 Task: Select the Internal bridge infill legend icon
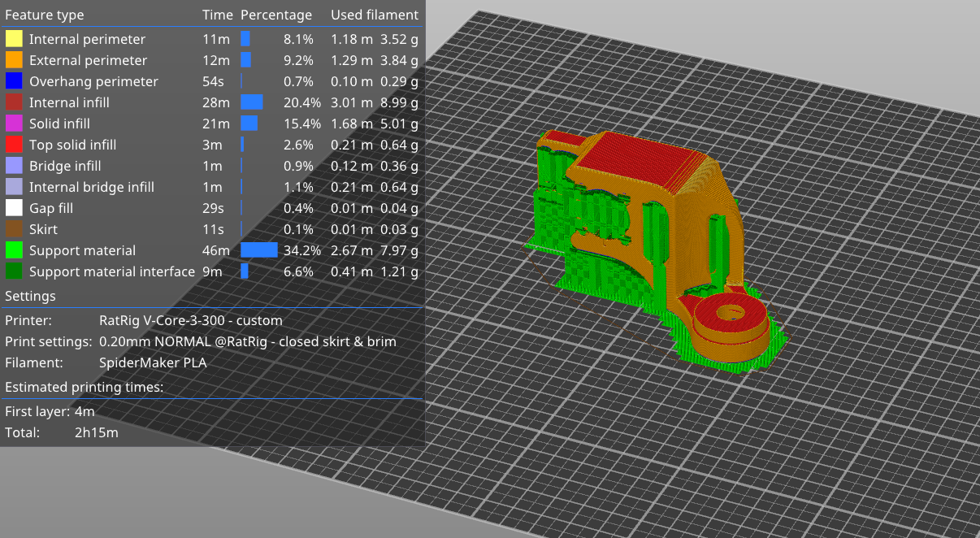tap(17, 187)
